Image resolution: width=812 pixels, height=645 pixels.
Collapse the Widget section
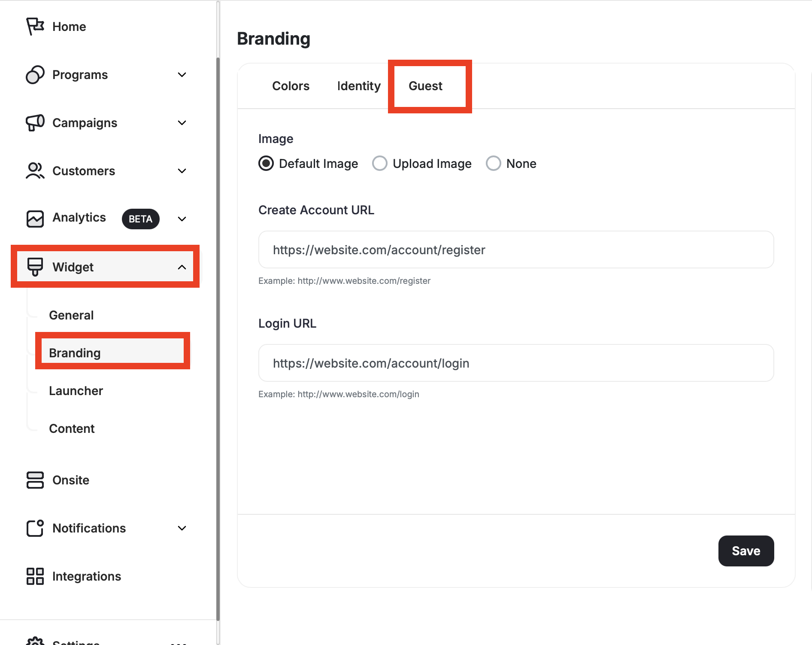click(182, 266)
